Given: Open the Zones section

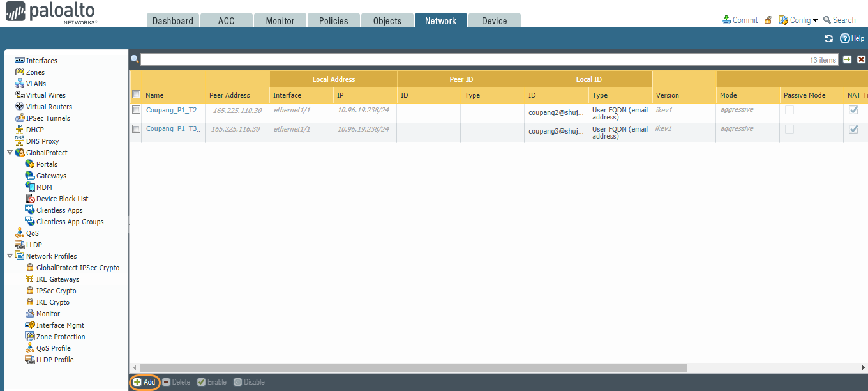Looking at the screenshot, I should (34, 72).
